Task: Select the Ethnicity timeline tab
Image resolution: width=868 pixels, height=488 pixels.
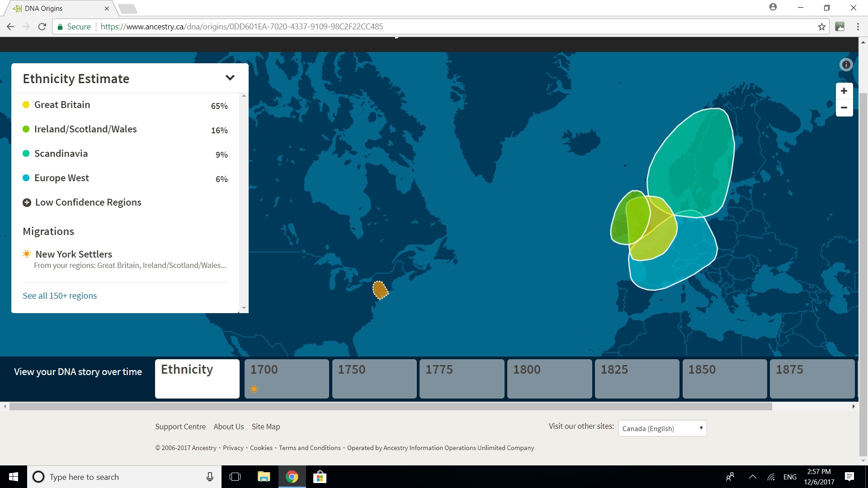Action: [x=197, y=378]
